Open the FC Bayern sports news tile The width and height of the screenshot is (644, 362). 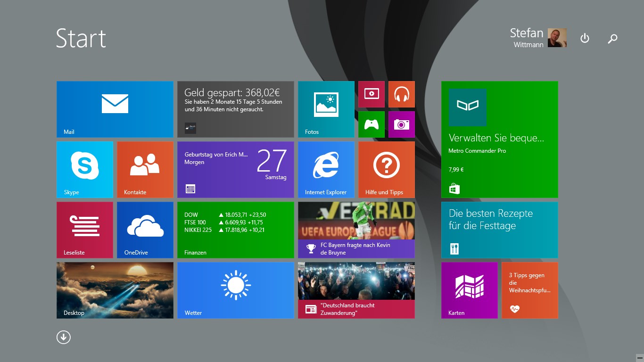(x=356, y=230)
